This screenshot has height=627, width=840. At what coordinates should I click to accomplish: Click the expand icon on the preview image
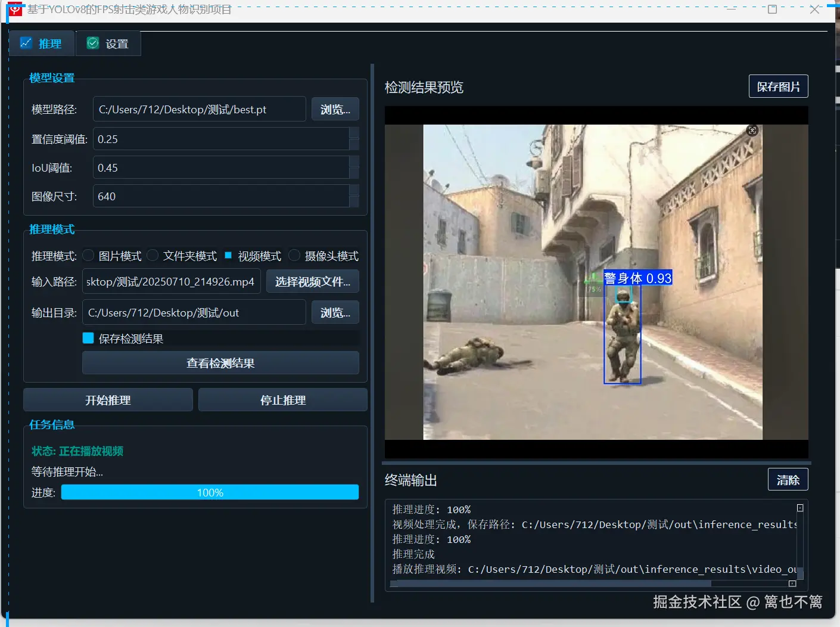pyautogui.click(x=752, y=131)
